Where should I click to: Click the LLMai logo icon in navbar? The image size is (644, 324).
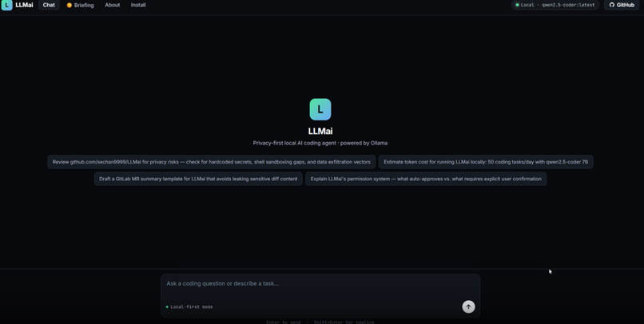tap(6, 5)
